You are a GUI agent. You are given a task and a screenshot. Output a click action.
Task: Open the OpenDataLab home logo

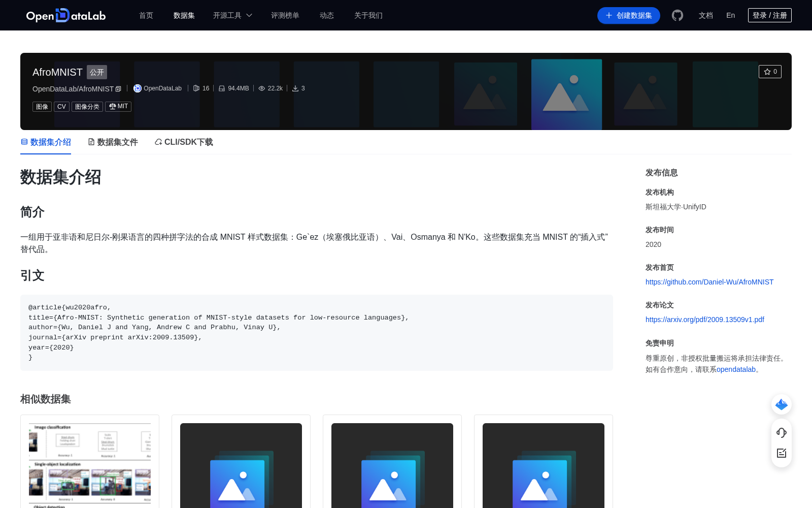pos(66,15)
